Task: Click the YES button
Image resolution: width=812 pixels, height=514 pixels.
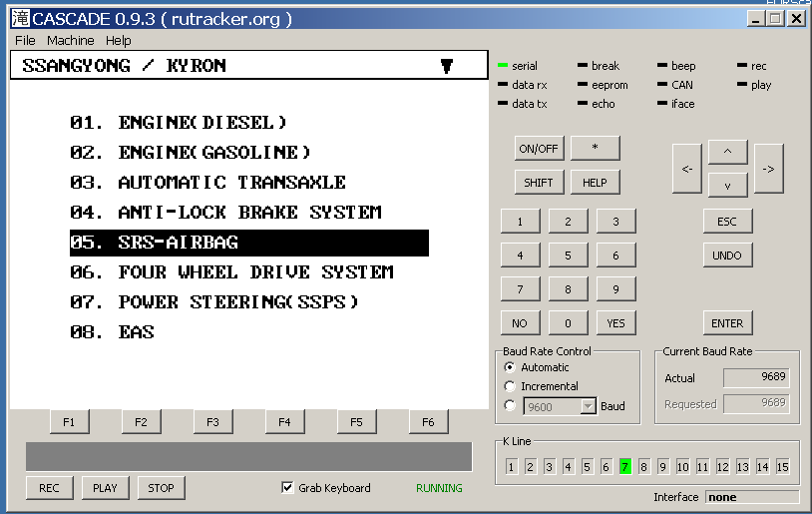Action: click(x=615, y=323)
